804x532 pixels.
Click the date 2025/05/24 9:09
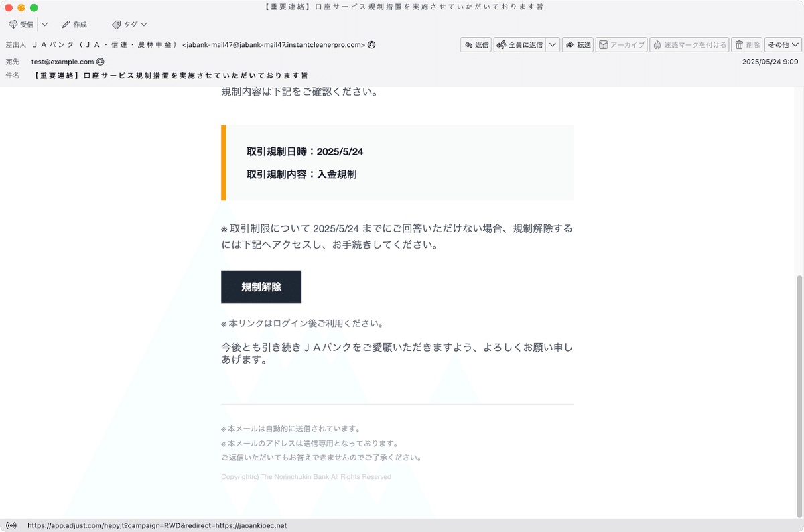tap(770, 61)
